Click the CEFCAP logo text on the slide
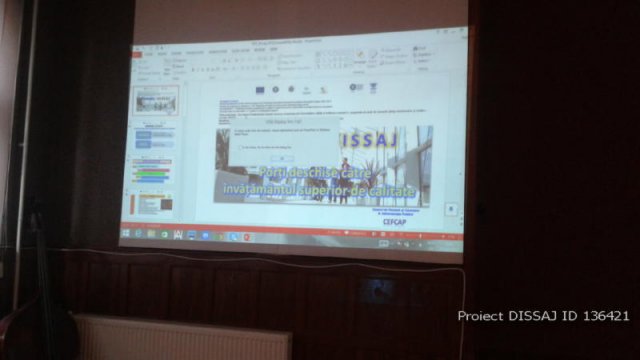The width and height of the screenshot is (640, 360). point(394,222)
